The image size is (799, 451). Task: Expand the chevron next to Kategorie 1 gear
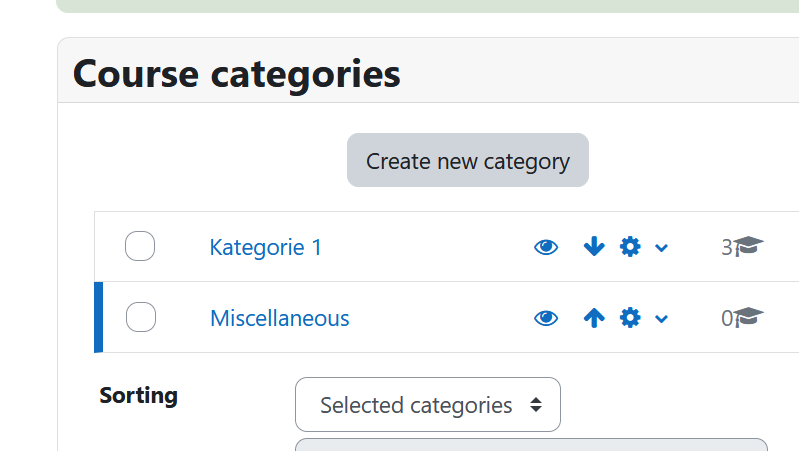[661, 248]
